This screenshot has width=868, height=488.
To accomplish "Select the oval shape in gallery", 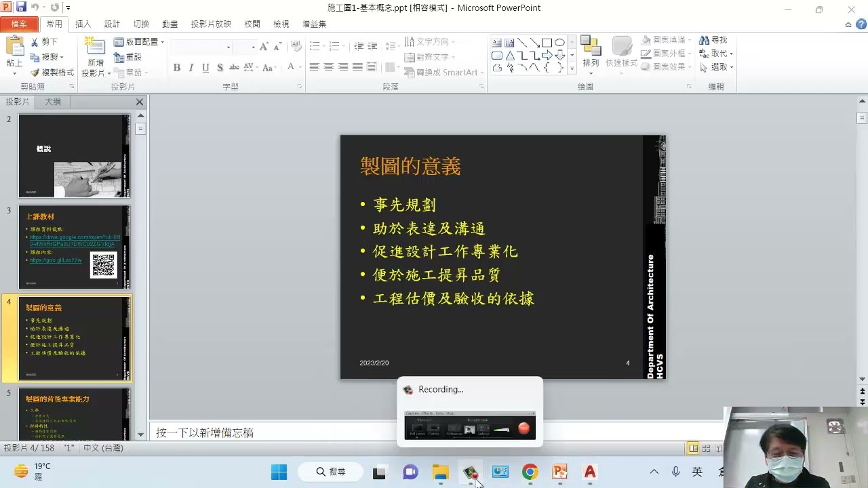I will [559, 43].
